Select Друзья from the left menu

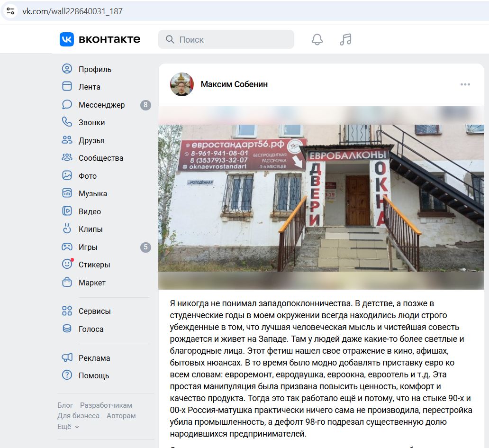click(x=91, y=140)
